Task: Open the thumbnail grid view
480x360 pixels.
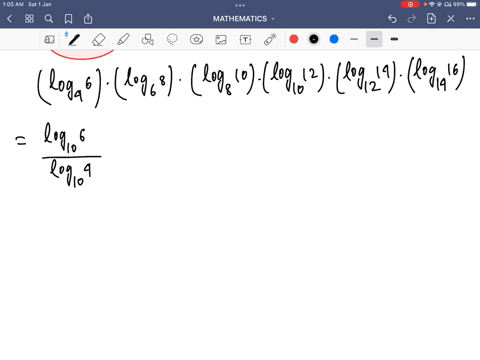Action: click(x=29, y=19)
